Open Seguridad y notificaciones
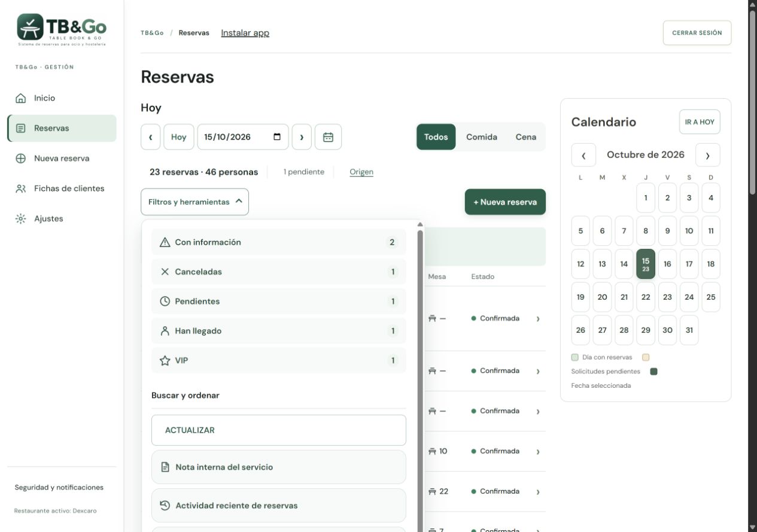Screen dimensions: 757x532 [x=59, y=488]
